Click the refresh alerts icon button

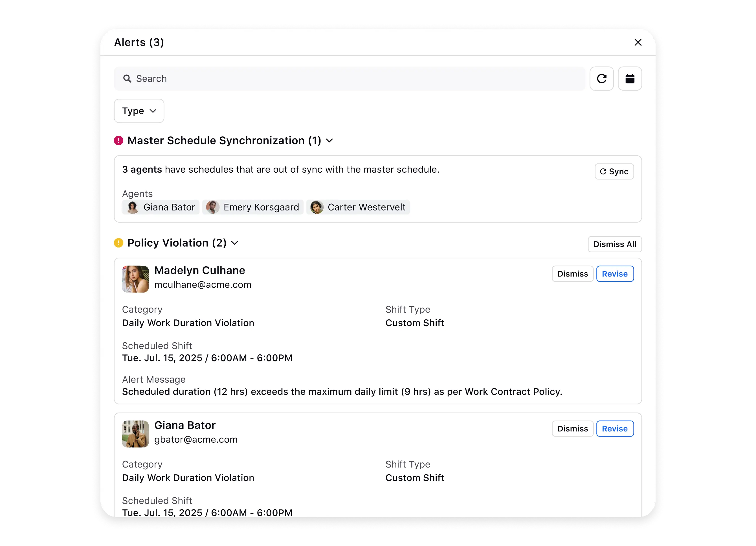tap(601, 79)
